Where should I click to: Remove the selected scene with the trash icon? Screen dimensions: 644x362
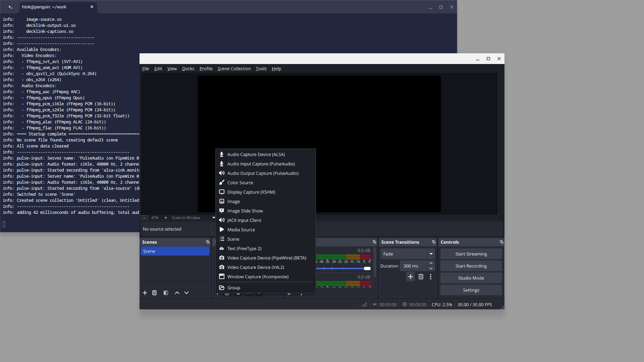pos(154,293)
